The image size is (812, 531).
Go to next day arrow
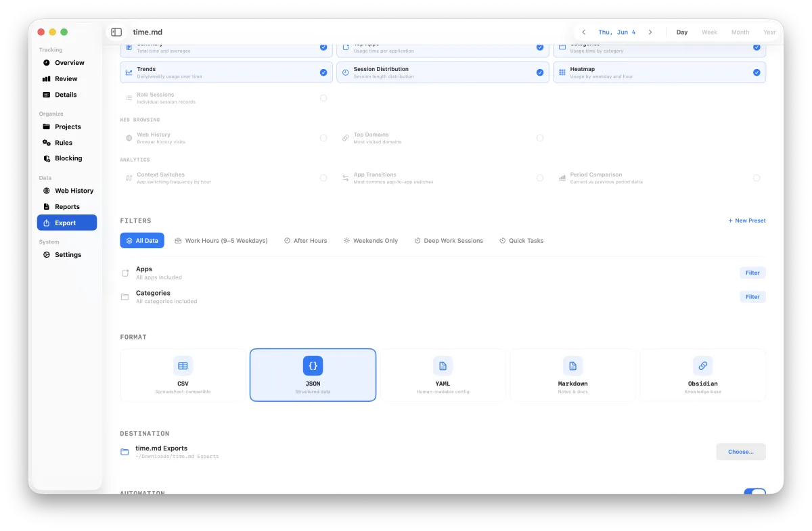click(x=650, y=32)
